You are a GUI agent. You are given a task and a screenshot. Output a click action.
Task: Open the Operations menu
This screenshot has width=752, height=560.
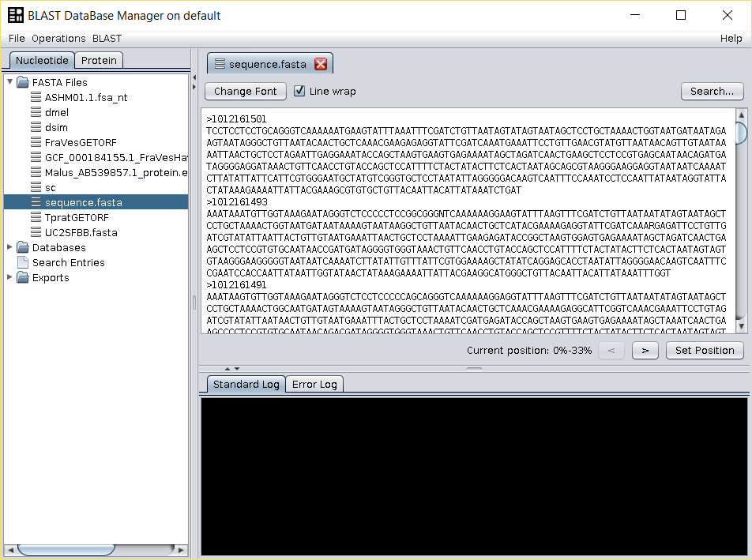pyautogui.click(x=58, y=38)
